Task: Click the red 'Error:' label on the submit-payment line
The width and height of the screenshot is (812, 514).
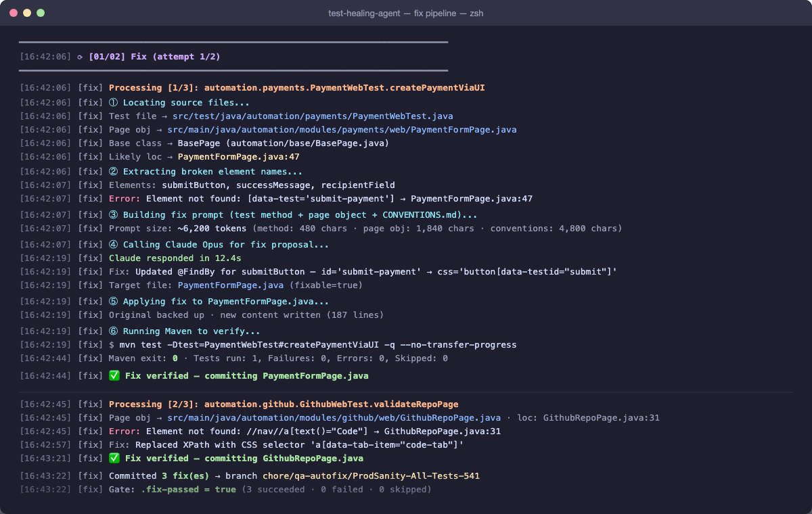Action: click(125, 199)
